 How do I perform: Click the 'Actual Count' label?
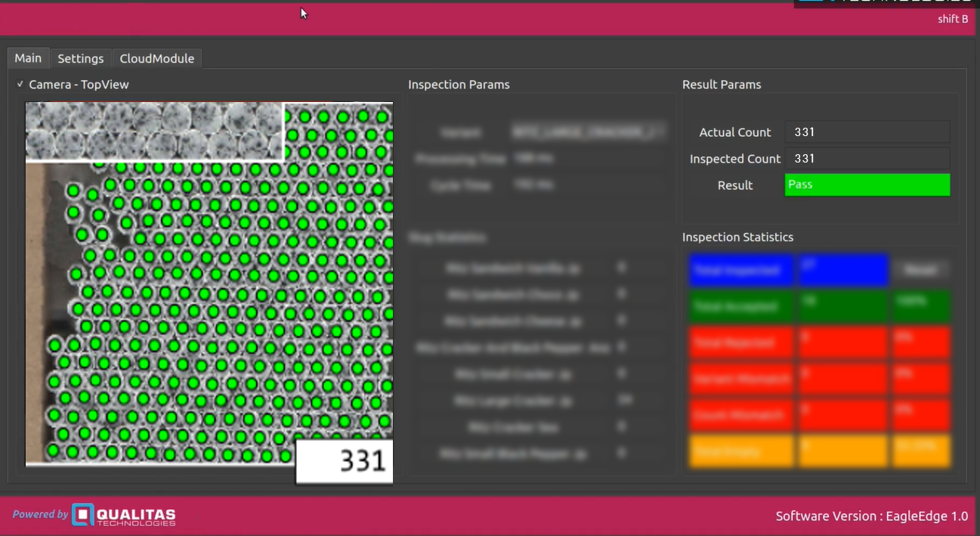click(735, 132)
